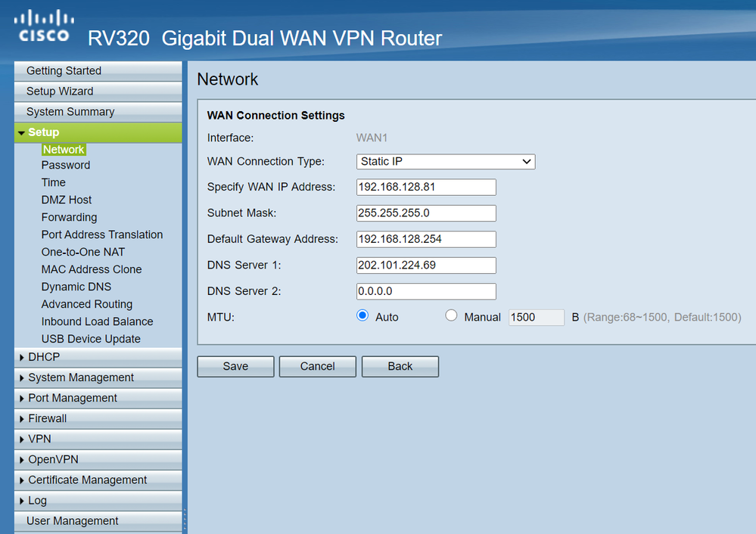
Task: Click the Network page title
Action: pyautogui.click(x=228, y=79)
